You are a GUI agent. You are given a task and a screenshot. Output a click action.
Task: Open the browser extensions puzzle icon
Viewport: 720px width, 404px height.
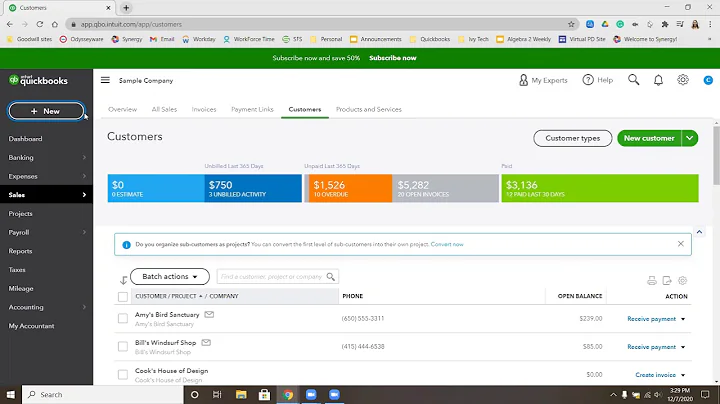(665, 24)
